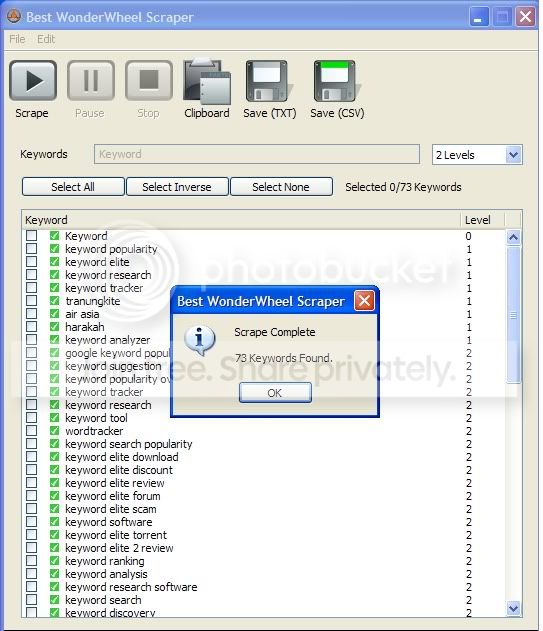The width and height of the screenshot is (543, 631).
Task: Click the Save (CSV) floppy icon
Action: pos(336,81)
